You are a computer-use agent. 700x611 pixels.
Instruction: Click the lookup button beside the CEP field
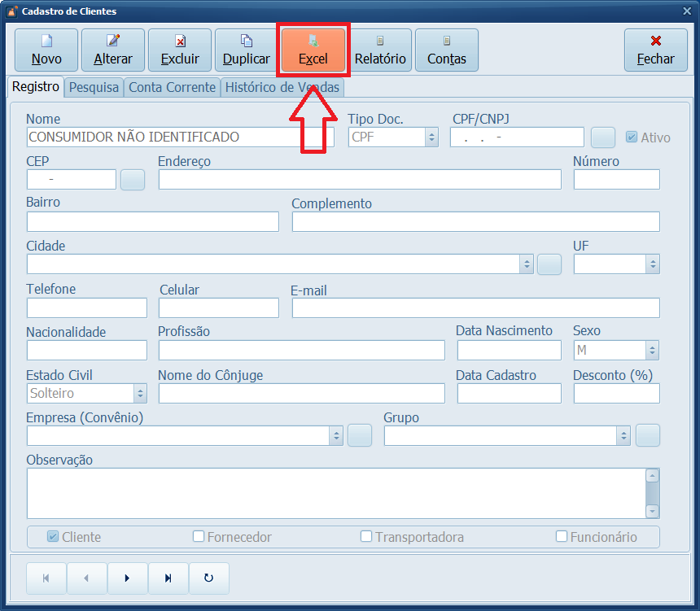click(x=133, y=180)
